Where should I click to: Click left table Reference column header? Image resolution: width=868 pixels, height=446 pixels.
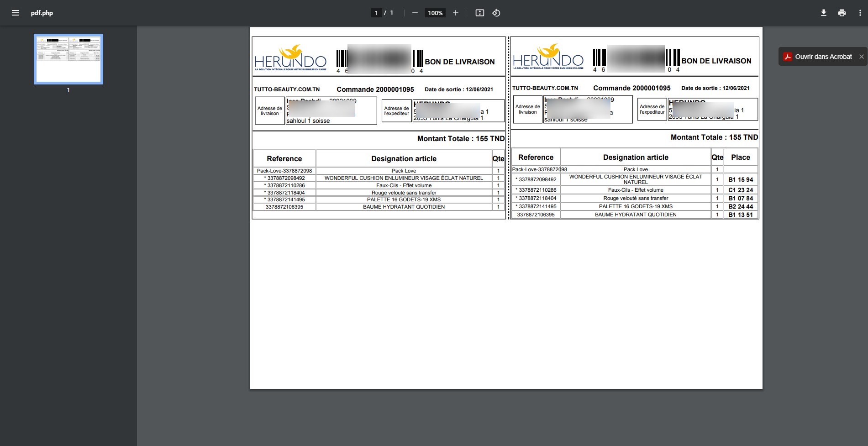click(x=284, y=159)
